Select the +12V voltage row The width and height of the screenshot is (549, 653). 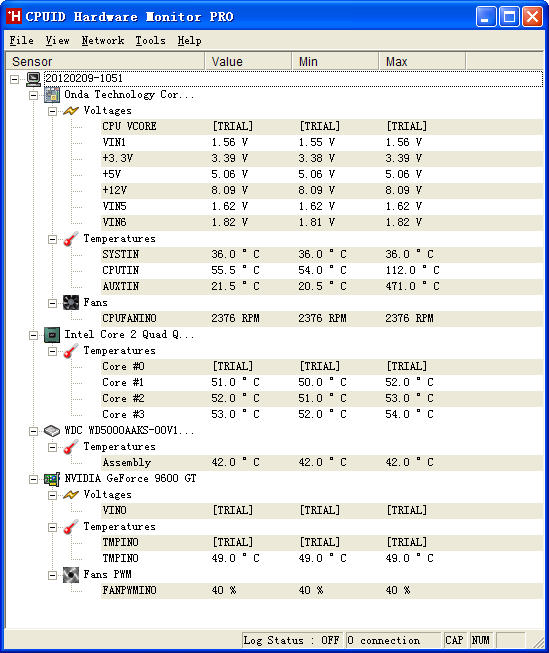click(x=322, y=191)
